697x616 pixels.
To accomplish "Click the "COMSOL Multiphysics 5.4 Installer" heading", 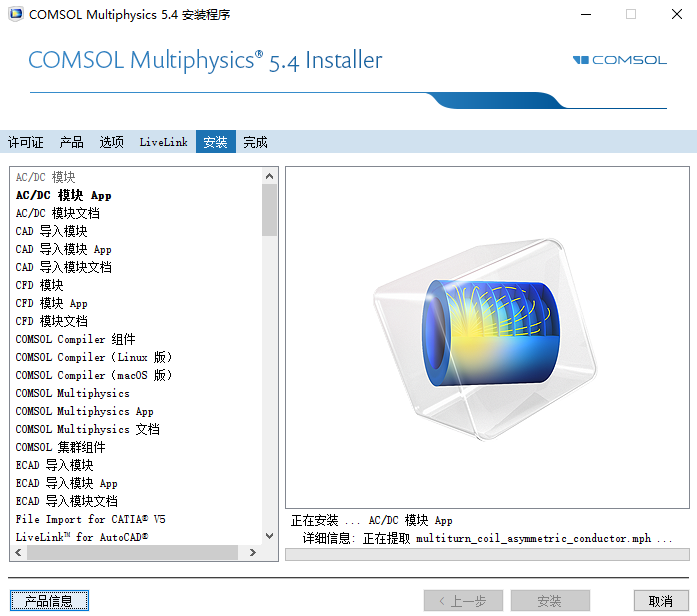I will 205,60.
